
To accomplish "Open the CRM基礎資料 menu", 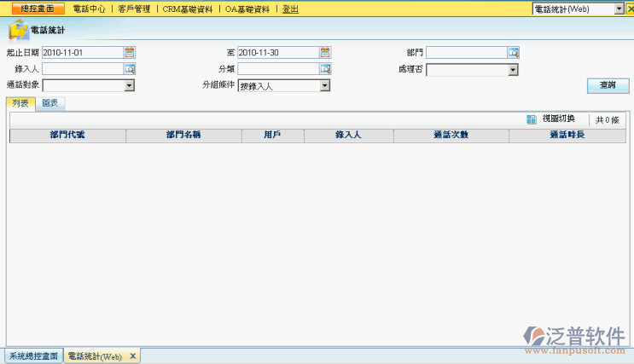I will [188, 9].
